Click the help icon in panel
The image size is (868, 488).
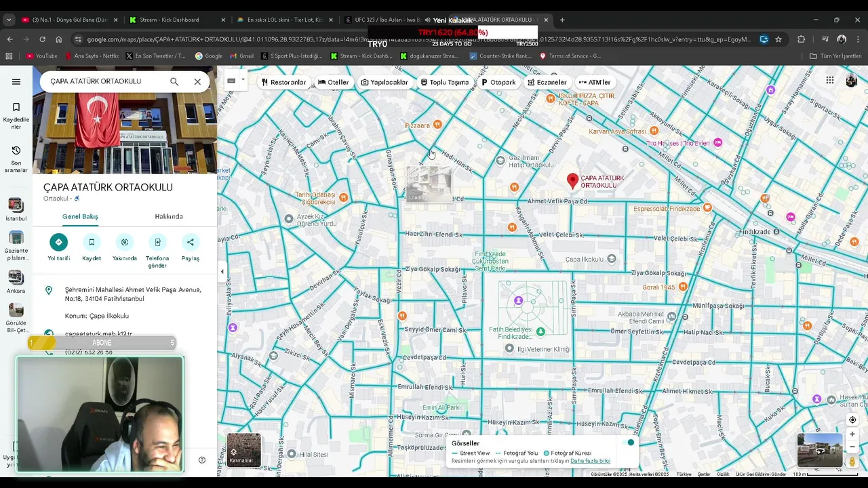click(201, 460)
